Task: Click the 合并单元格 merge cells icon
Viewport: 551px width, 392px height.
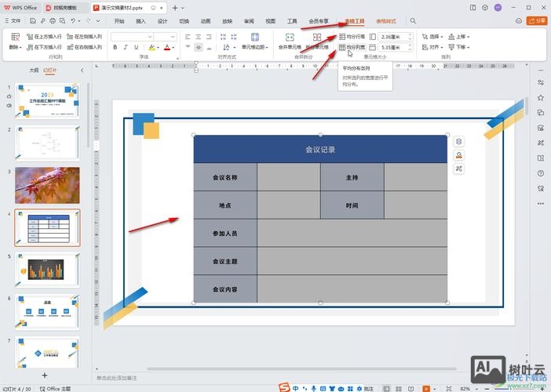Action: pos(290,37)
